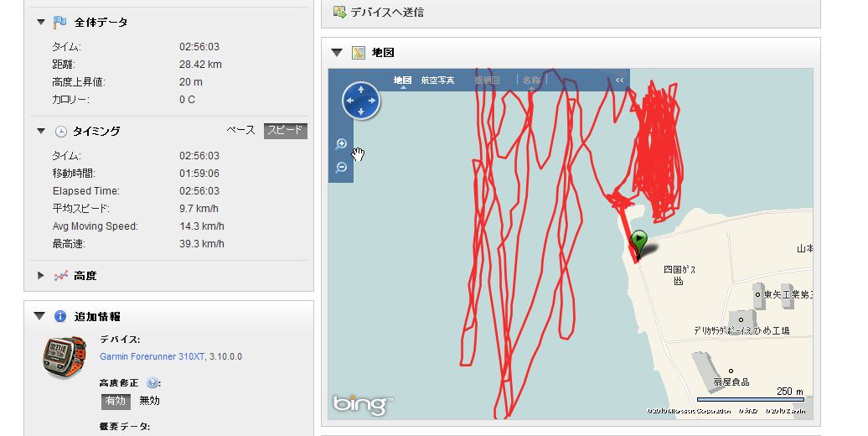Open the Garmin Forerunner 310XT link
The height and width of the screenshot is (436, 868).
tap(152, 356)
